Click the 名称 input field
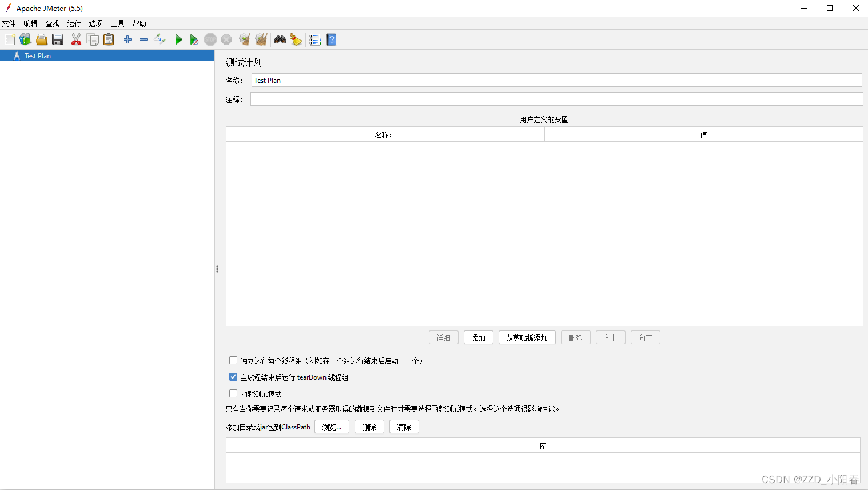The height and width of the screenshot is (490, 868). click(556, 80)
